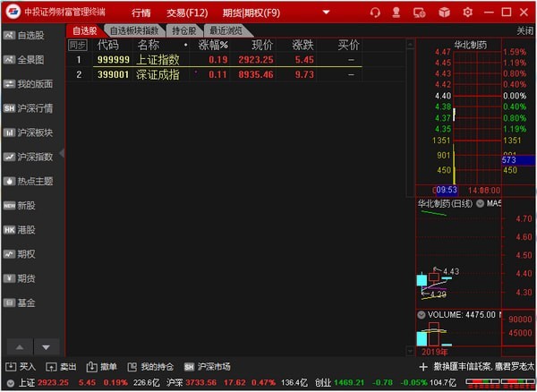This screenshot has width=537, height=392.
Task: Click the 同步 button in table header
Action: coord(78,45)
